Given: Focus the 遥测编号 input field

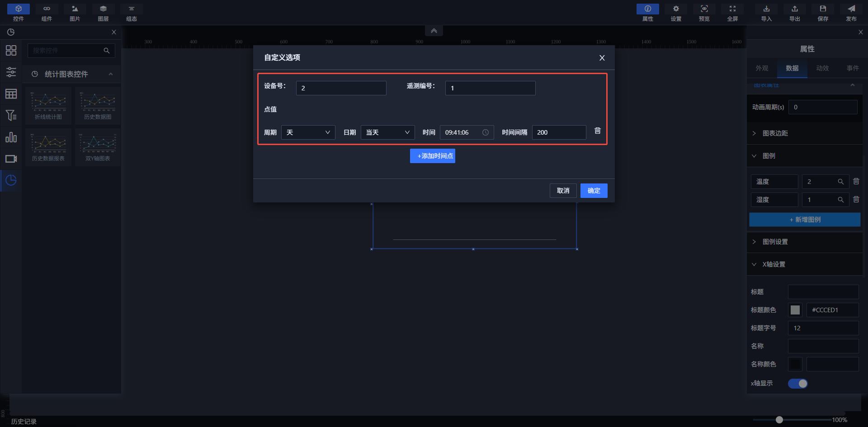Looking at the screenshot, I should pyautogui.click(x=491, y=88).
